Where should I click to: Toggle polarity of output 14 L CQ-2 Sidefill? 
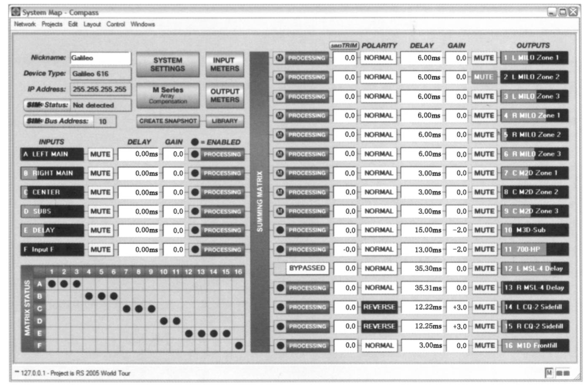pyautogui.click(x=379, y=307)
